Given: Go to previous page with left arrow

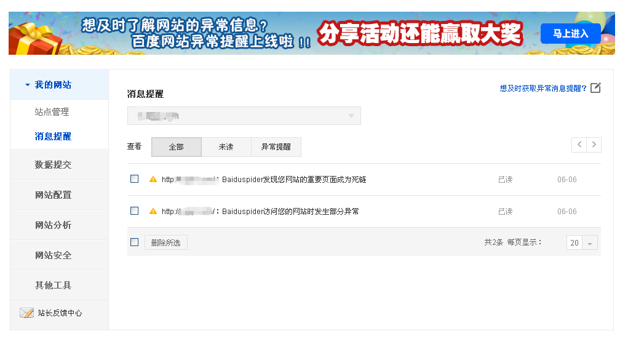Looking at the screenshot, I should tap(579, 145).
